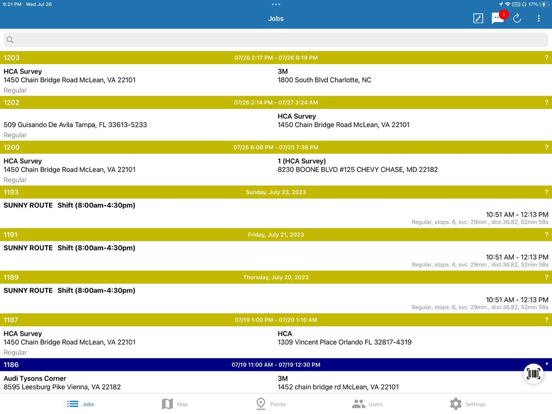The height and width of the screenshot is (414, 552).
Task: Open job 1193 header
Action: tap(276, 192)
